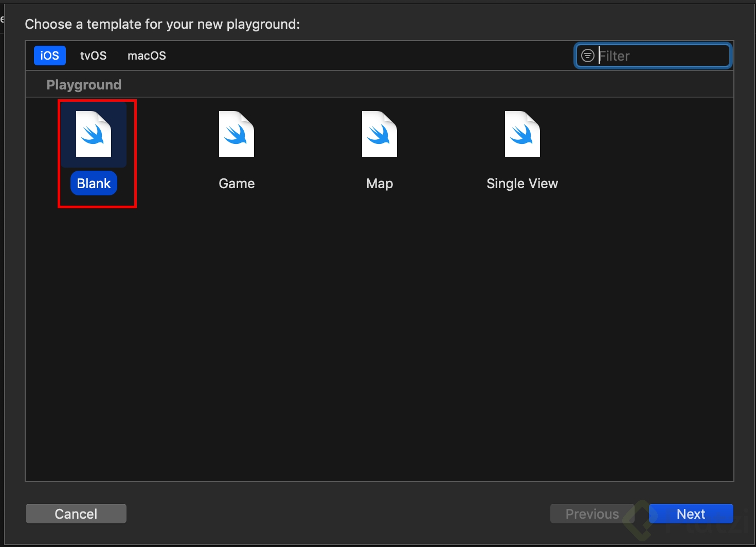Go back with the Previous button

tap(592, 514)
